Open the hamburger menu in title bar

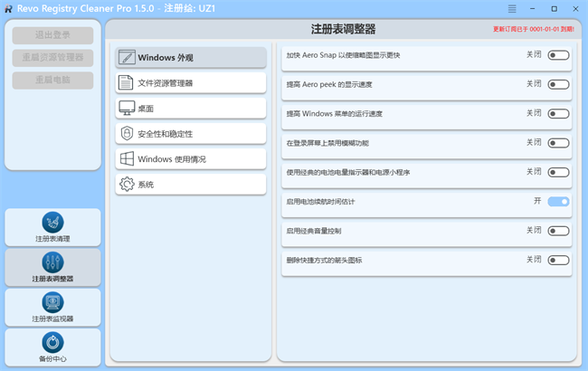pyautogui.click(x=512, y=8)
